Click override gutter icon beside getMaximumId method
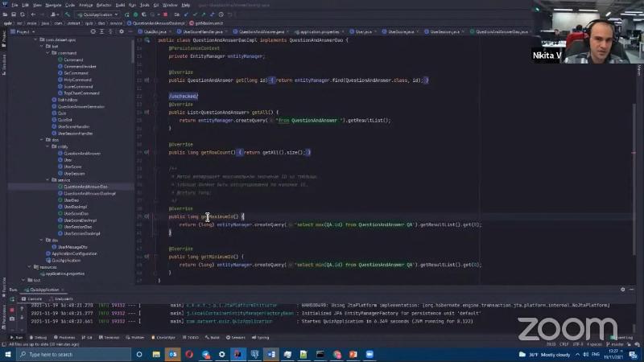 click(x=146, y=216)
